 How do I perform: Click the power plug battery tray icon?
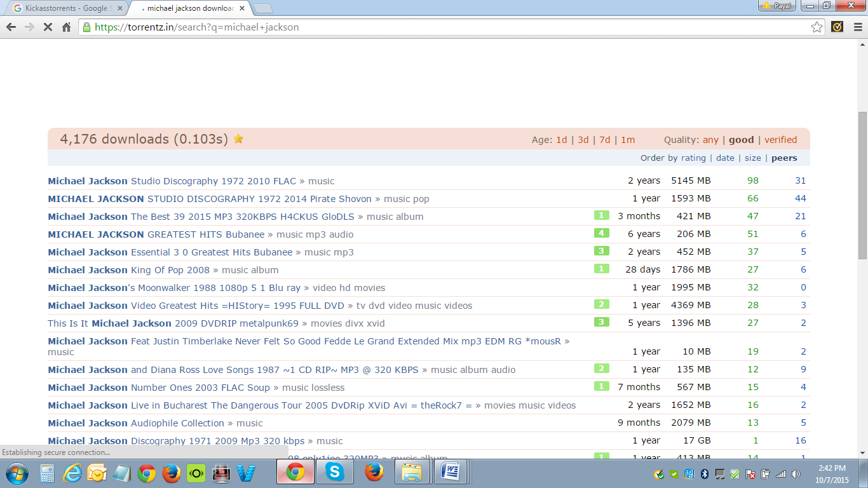point(766,474)
